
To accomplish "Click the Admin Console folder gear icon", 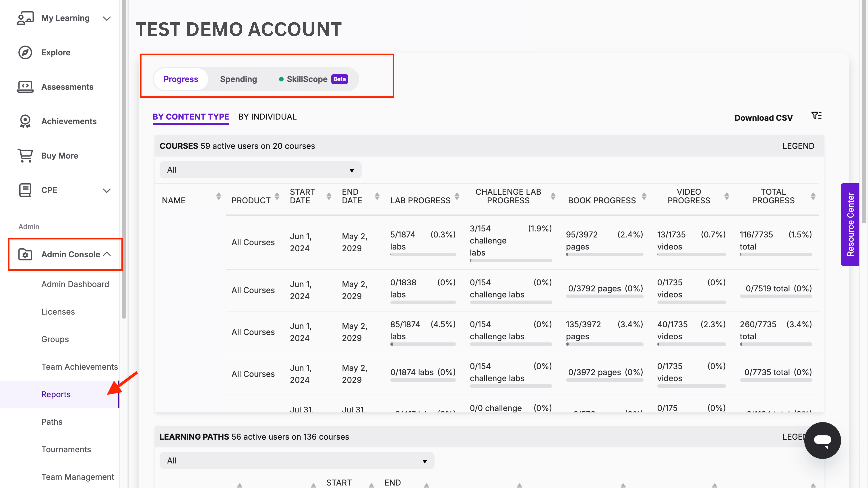I will point(25,254).
